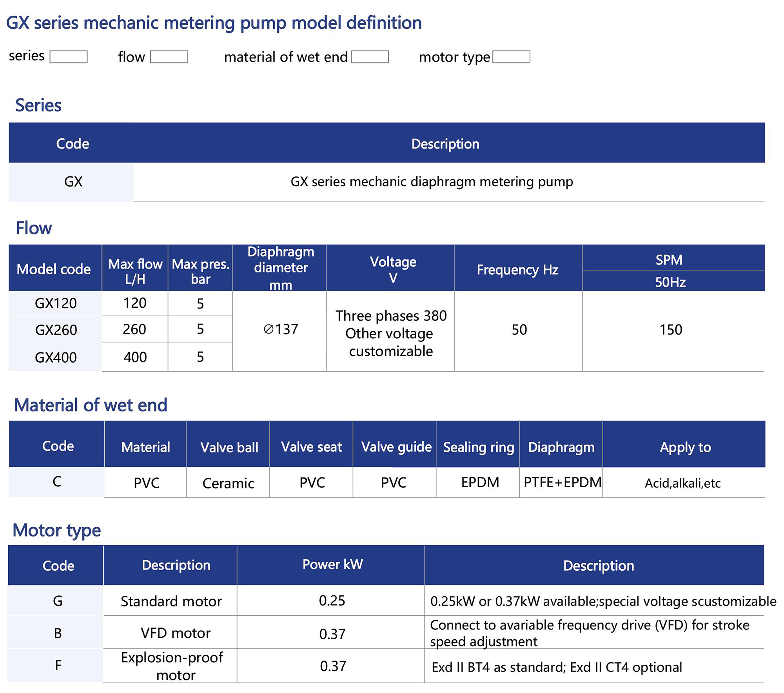Click the '50Hz' sub-header under SPM
Viewport: 784px width, 693px height.
click(670, 282)
